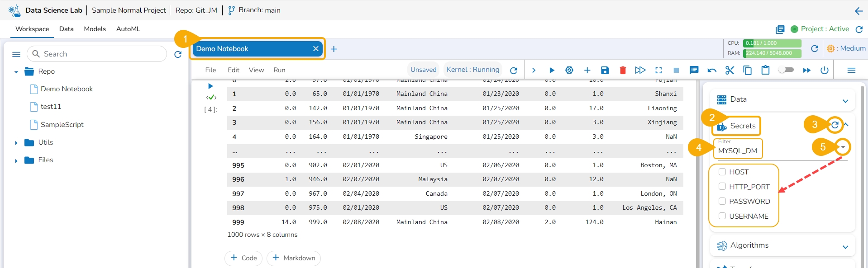The width and height of the screenshot is (868, 268).
Task: Open the MYSQL_DM filter dropdown arrow
Action: [843, 147]
